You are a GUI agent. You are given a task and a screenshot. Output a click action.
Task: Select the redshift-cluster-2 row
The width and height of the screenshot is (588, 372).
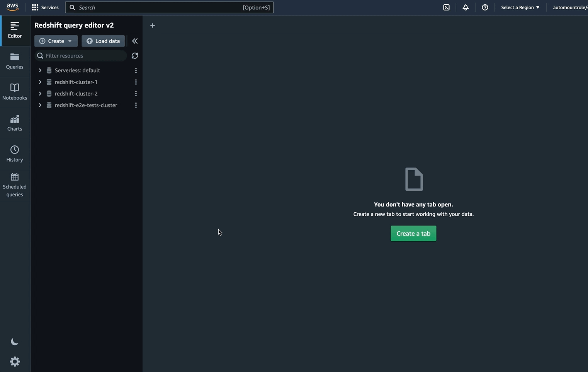(87, 94)
